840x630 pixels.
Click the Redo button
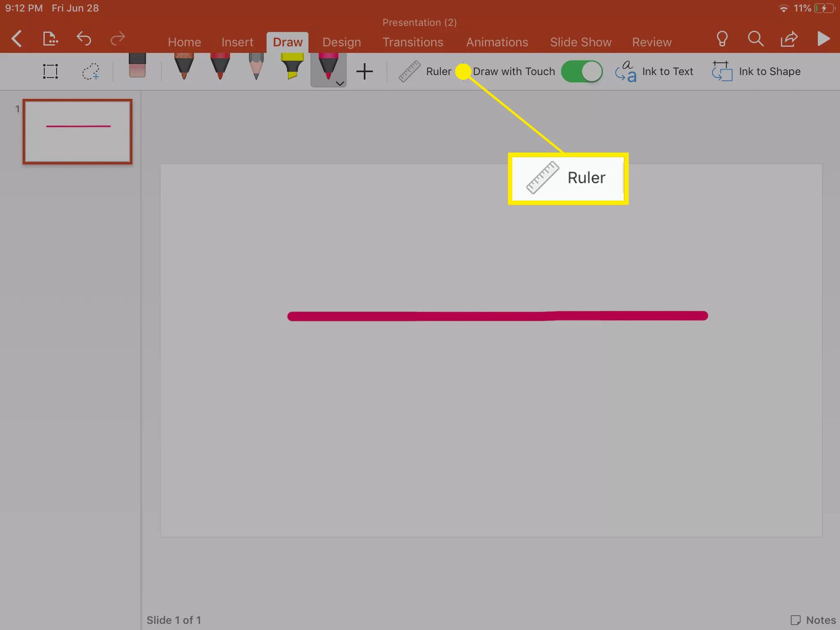click(119, 38)
